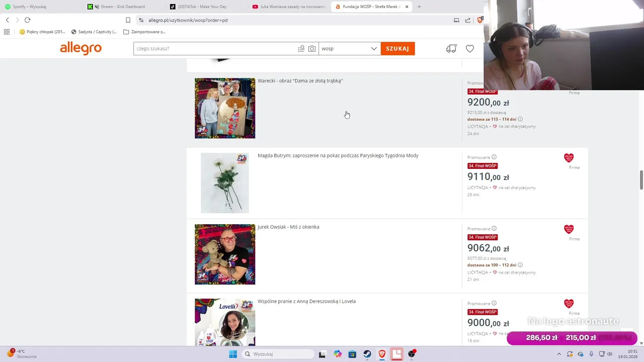This screenshot has height=362, width=644.
Task: Click the SZUKAJ search button
Action: pos(397,49)
